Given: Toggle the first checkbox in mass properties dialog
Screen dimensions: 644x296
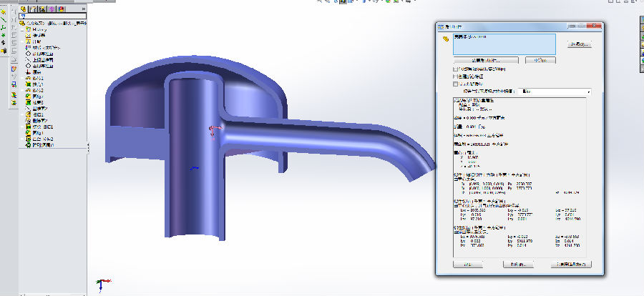Looking at the screenshot, I should pyautogui.click(x=456, y=69).
